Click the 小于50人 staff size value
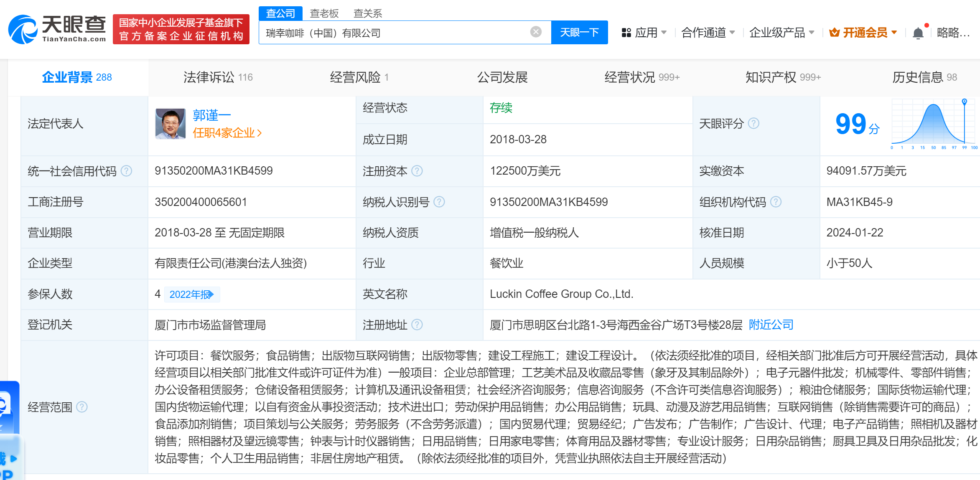980x480 pixels. coord(849,263)
